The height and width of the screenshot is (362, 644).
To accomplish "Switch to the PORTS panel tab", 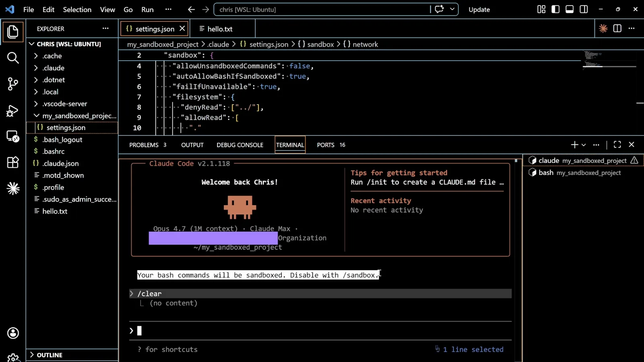I will click(331, 145).
